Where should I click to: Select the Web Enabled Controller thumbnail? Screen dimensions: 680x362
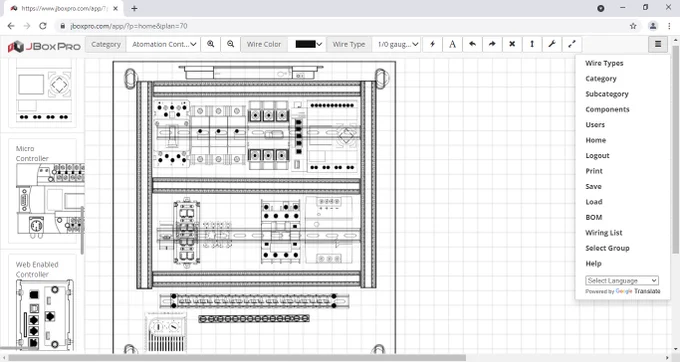tap(45, 314)
